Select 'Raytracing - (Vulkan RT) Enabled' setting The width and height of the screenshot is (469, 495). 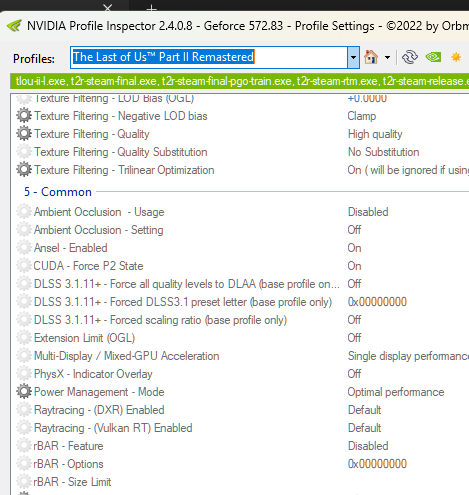113,428
